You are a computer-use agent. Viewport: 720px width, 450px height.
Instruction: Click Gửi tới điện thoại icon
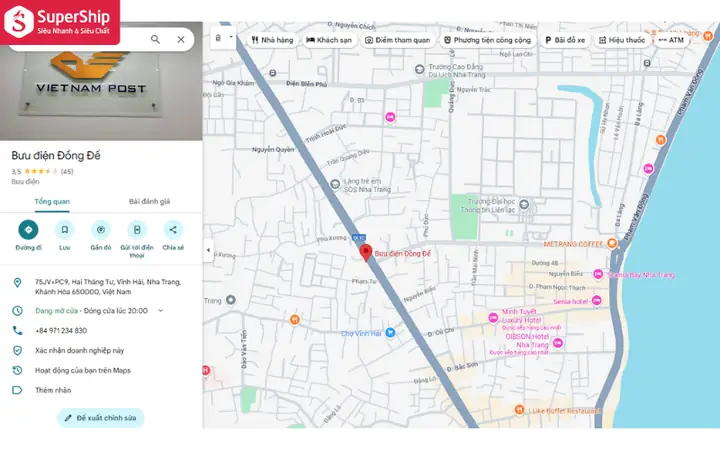pos(137,230)
